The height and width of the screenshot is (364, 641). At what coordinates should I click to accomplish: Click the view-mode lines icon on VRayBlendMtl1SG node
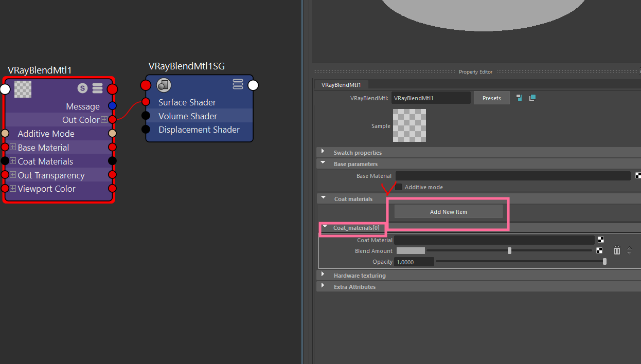click(x=238, y=84)
